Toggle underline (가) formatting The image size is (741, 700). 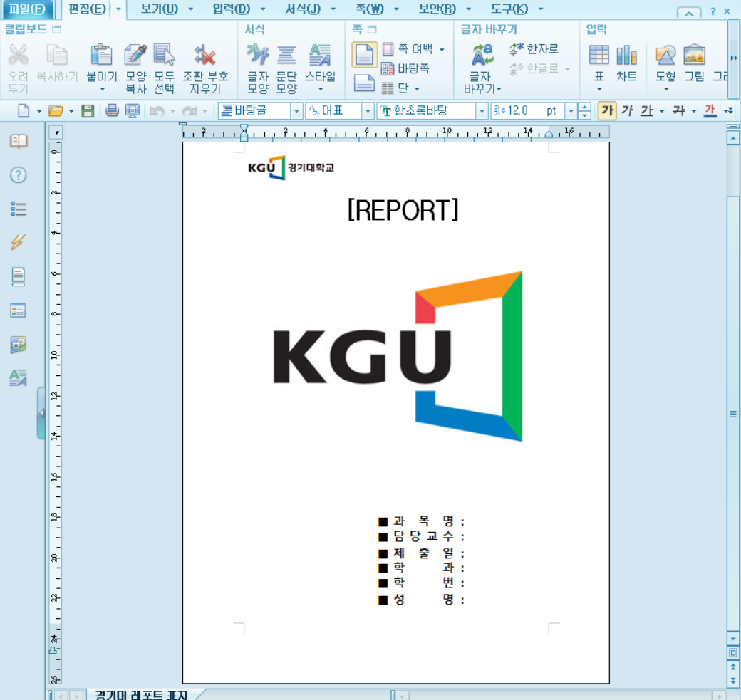(x=646, y=110)
